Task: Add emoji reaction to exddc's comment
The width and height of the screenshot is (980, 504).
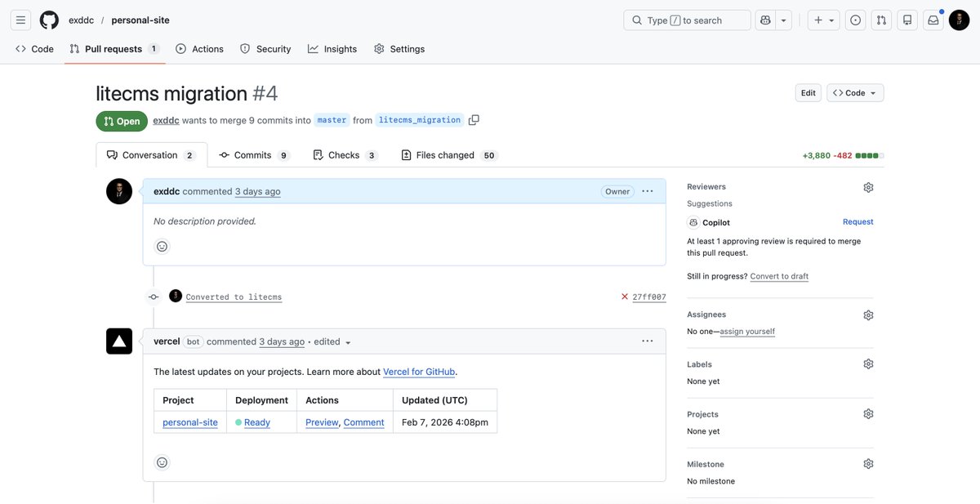Action: (x=162, y=246)
